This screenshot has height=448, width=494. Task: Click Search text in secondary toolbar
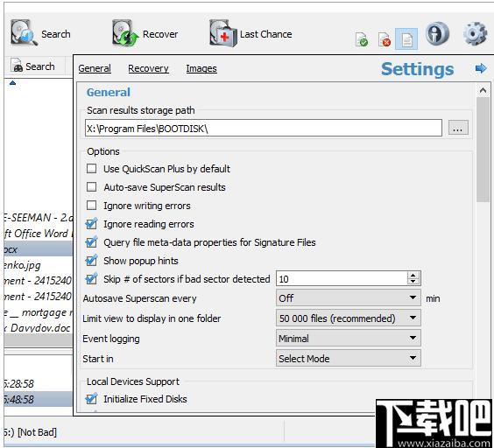(x=40, y=66)
